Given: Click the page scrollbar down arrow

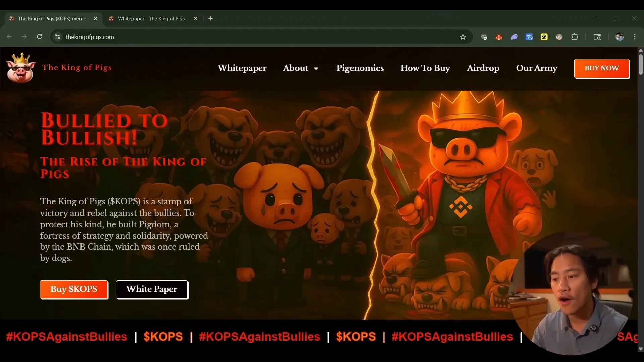Looking at the screenshot, I should point(641,349).
